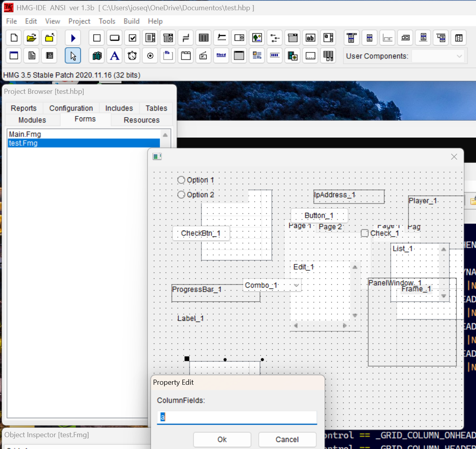Select the CheckBox control tool in toolbar
The width and height of the screenshot is (476, 449).
[x=133, y=38]
